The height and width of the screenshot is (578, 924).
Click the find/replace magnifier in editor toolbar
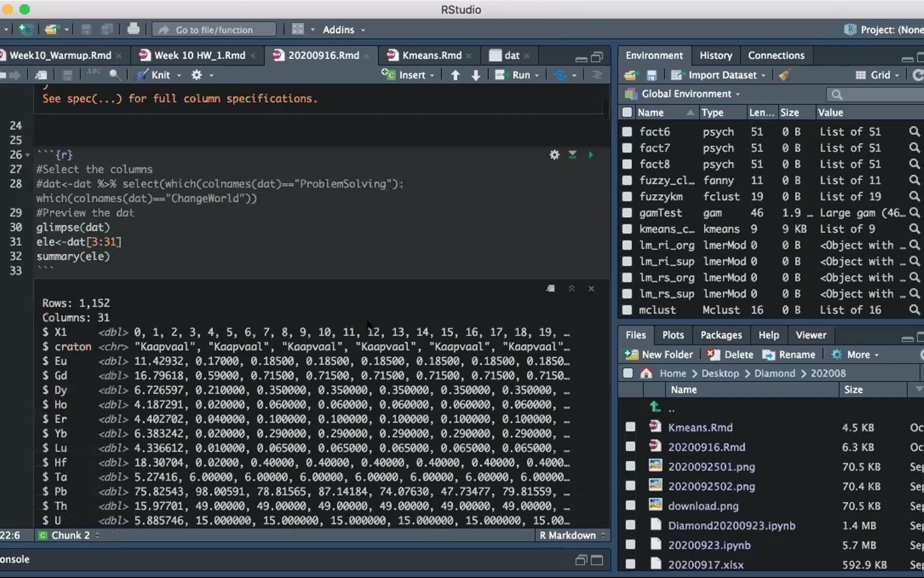114,75
